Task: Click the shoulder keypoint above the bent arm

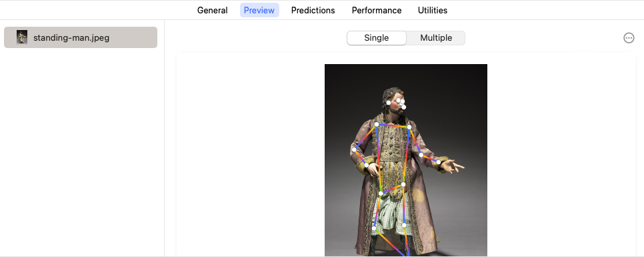Action: click(x=376, y=124)
